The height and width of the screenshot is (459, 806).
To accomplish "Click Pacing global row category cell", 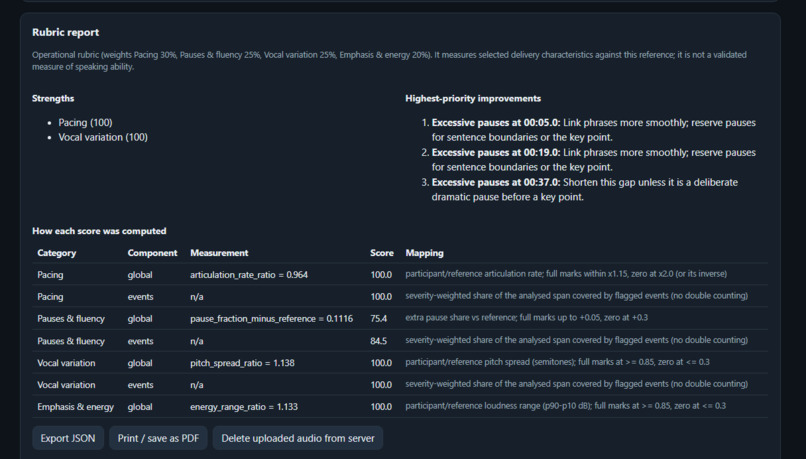I will pos(50,275).
